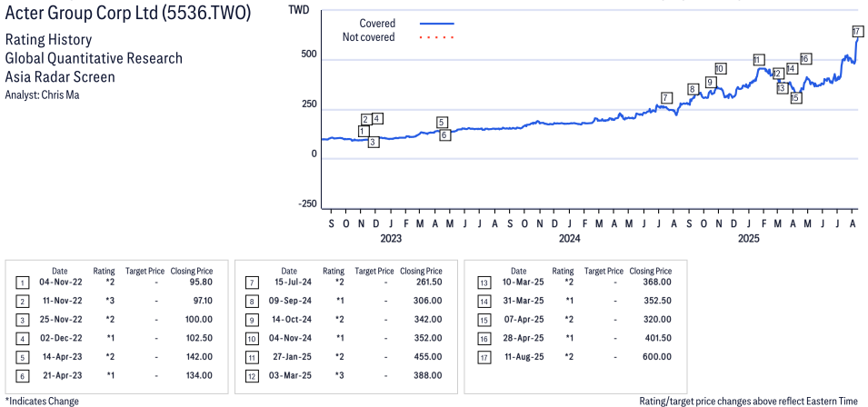The width and height of the screenshot is (868, 407).
Task: Click the closing price 261.50
Action: tap(428, 283)
